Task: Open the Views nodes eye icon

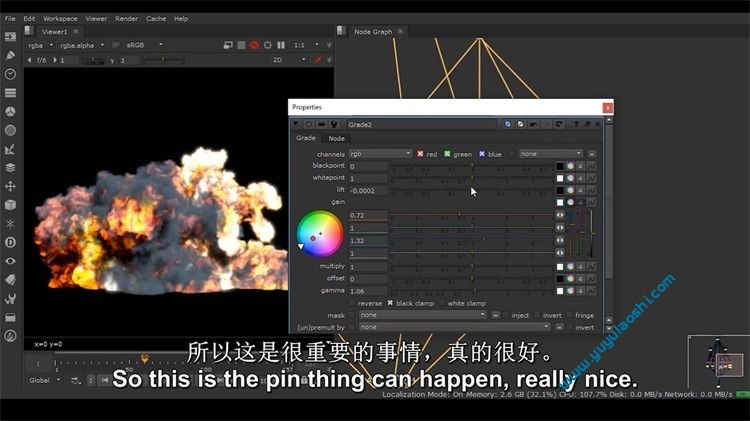Action: (x=10, y=261)
